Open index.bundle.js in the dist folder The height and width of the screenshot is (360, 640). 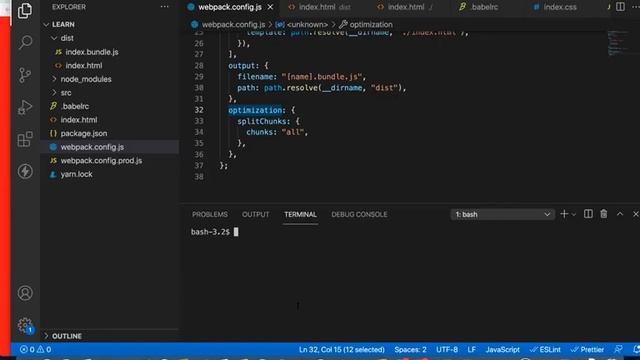[92, 52]
